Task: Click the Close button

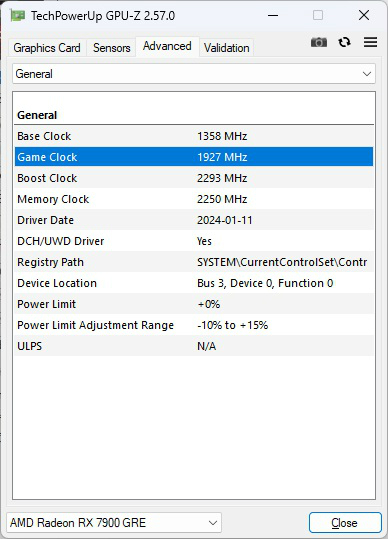Action: [345, 523]
